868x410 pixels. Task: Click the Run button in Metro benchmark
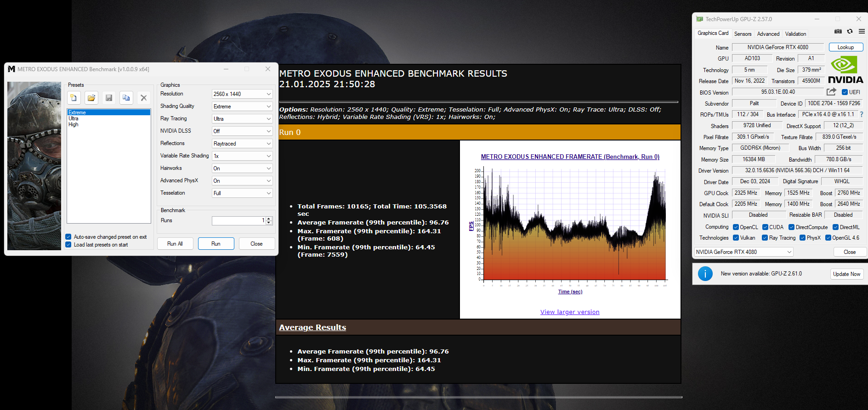[x=216, y=244]
